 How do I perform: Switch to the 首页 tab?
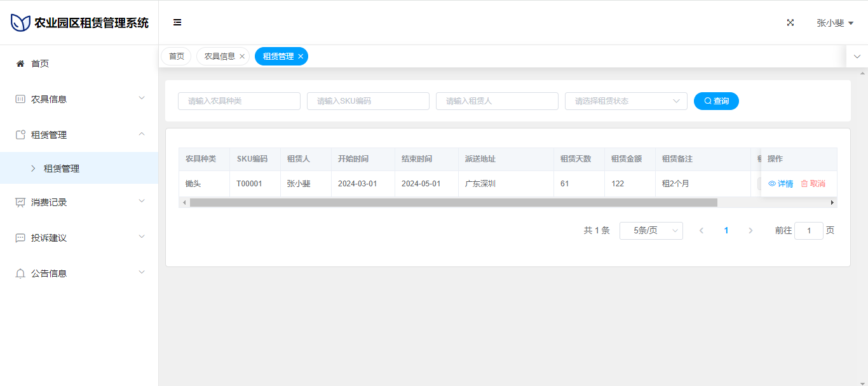(176, 57)
